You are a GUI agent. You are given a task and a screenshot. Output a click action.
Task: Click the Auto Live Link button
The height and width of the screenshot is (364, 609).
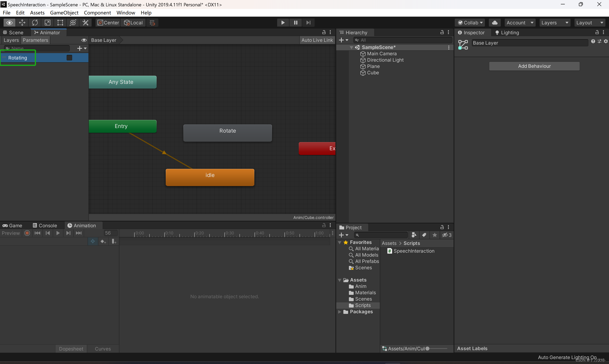pos(317,40)
